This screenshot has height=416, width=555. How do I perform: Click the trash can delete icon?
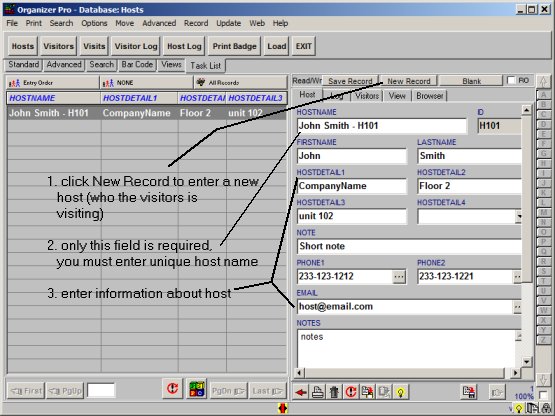[334, 392]
